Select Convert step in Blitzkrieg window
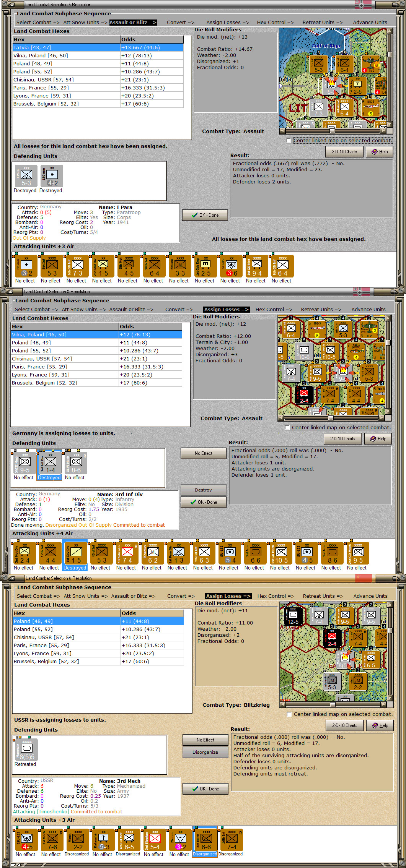Screen dimensions: 406x868 click(x=181, y=596)
